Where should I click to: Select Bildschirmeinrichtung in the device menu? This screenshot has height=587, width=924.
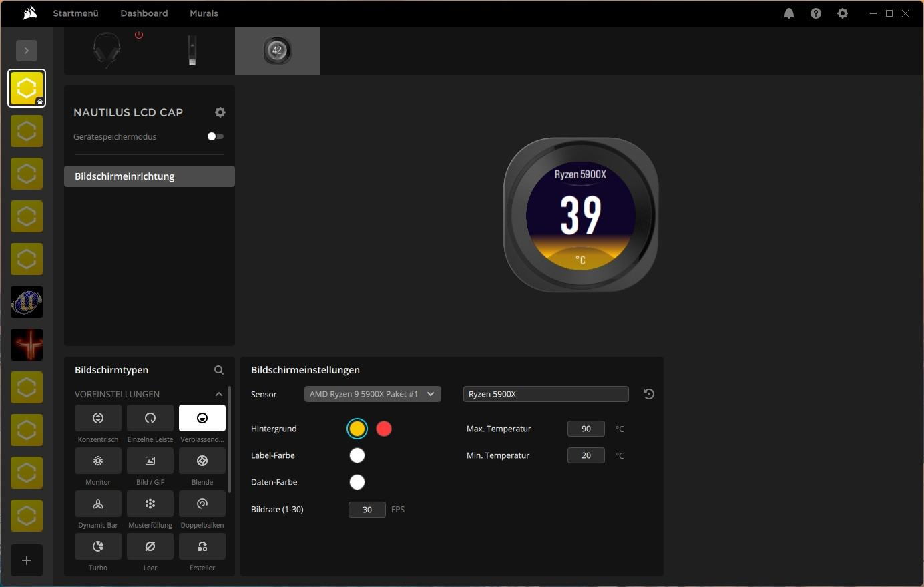click(x=150, y=176)
